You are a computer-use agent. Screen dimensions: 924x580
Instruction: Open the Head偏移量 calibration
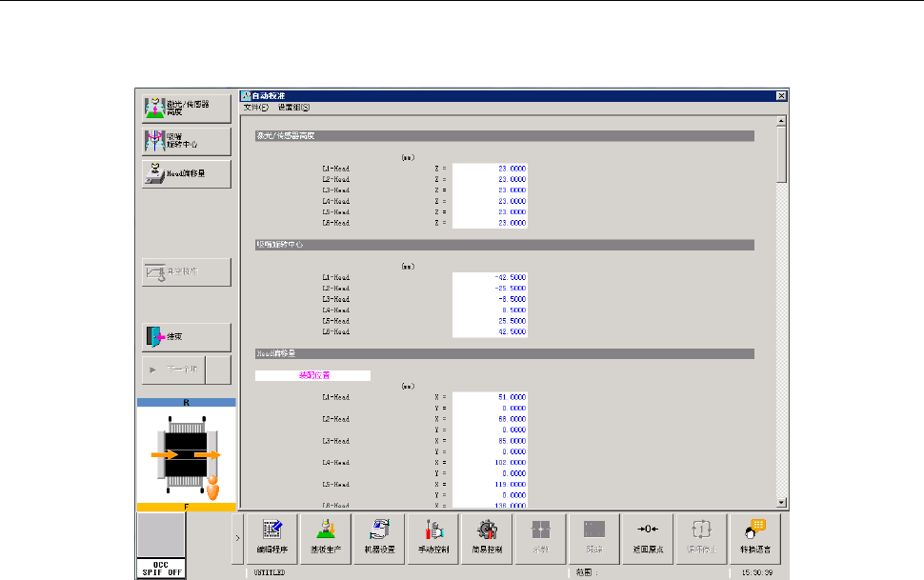click(186, 174)
